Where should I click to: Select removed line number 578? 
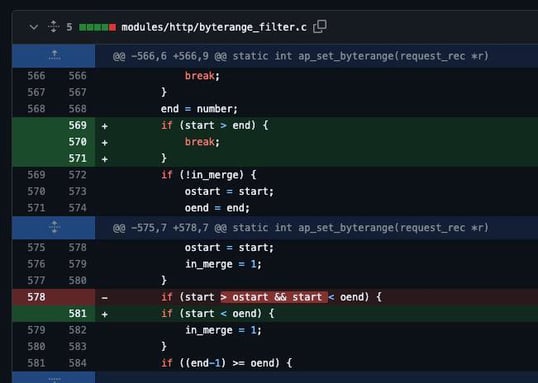tap(36, 297)
